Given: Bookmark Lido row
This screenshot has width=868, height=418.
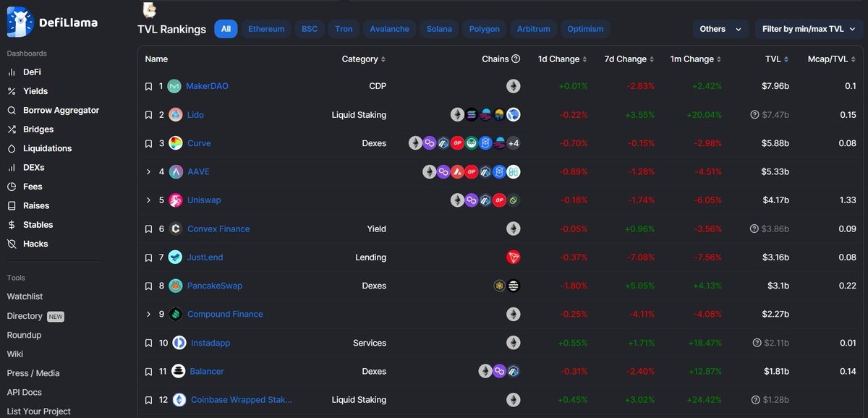Looking at the screenshot, I should pos(148,115).
